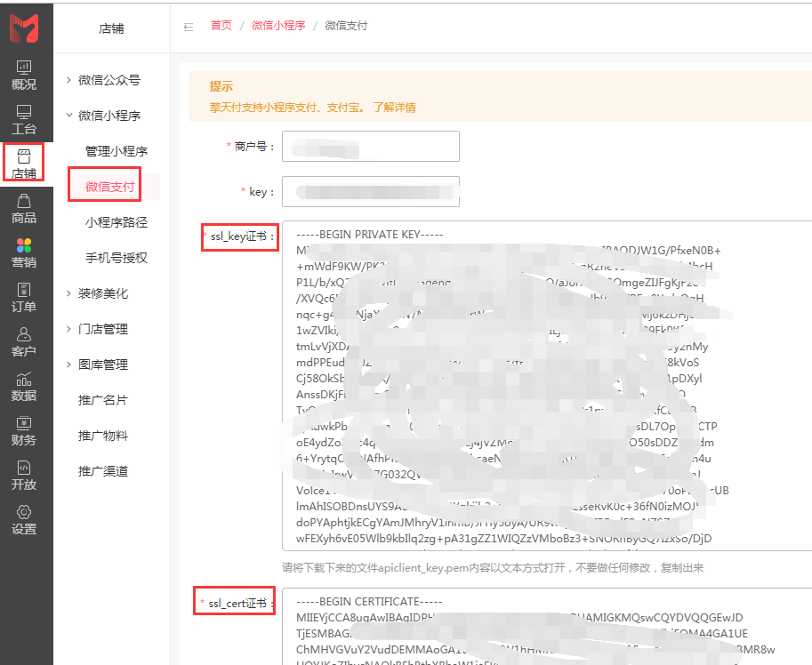Open 管理小程序 menu item

(116, 151)
